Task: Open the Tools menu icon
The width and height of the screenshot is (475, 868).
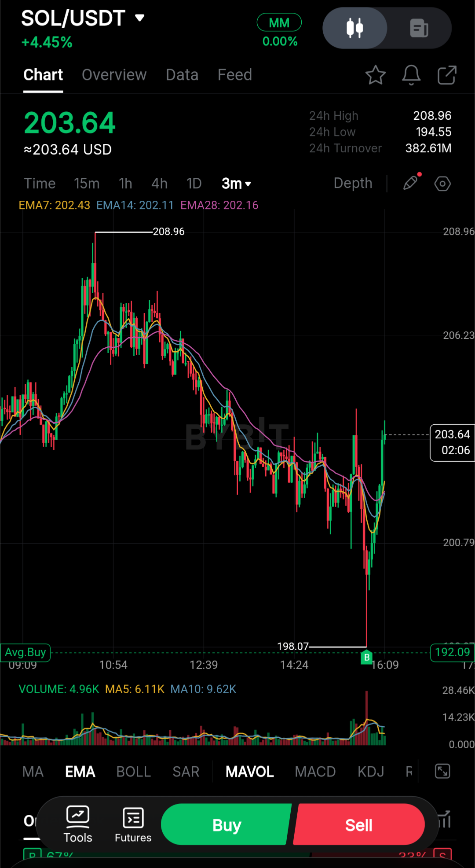Action: (78, 824)
